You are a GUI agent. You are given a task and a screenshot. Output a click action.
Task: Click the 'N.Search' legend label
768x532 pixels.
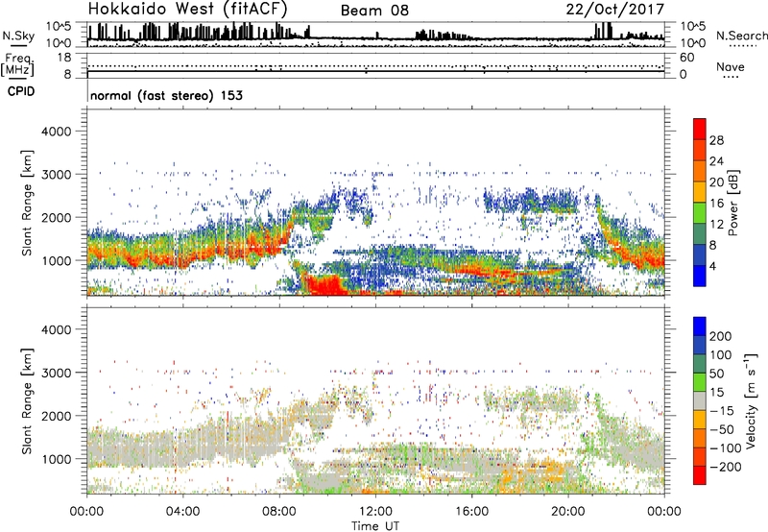741,36
